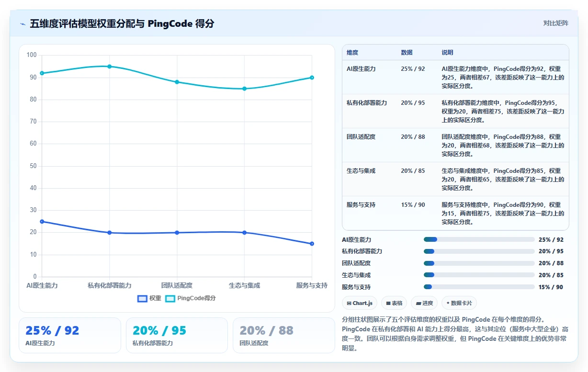The height and width of the screenshot is (372, 588).
Task: Click AI原生能力 in the table's first column
Action: click(361, 69)
